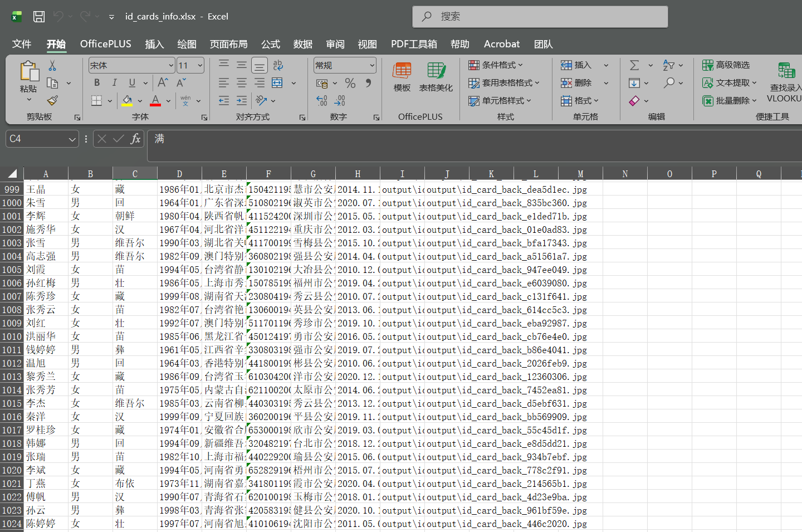Toggle Bold formatting

97,83
